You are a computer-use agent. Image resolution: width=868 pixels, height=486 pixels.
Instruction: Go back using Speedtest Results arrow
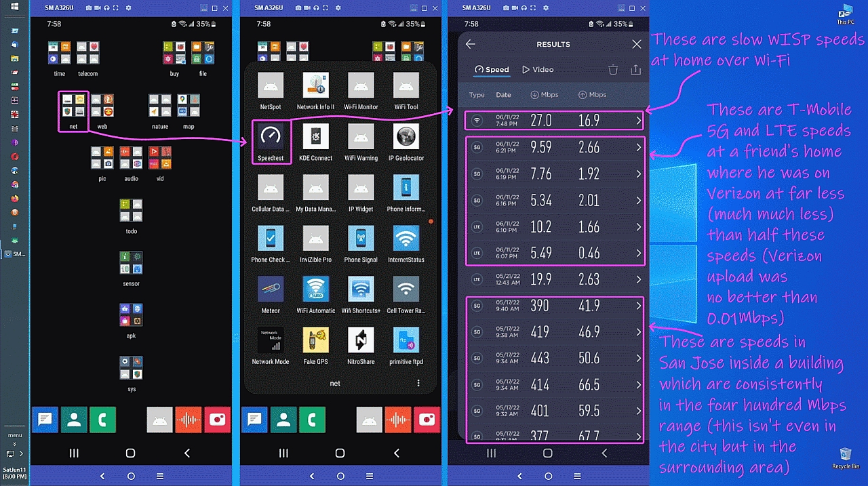(x=471, y=44)
